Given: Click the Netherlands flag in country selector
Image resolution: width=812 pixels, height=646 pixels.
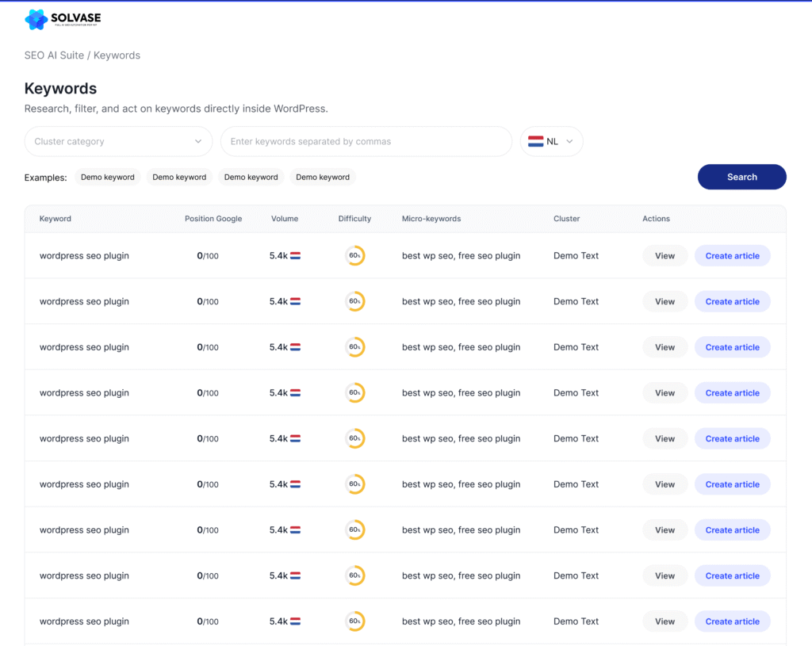Looking at the screenshot, I should [x=535, y=141].
